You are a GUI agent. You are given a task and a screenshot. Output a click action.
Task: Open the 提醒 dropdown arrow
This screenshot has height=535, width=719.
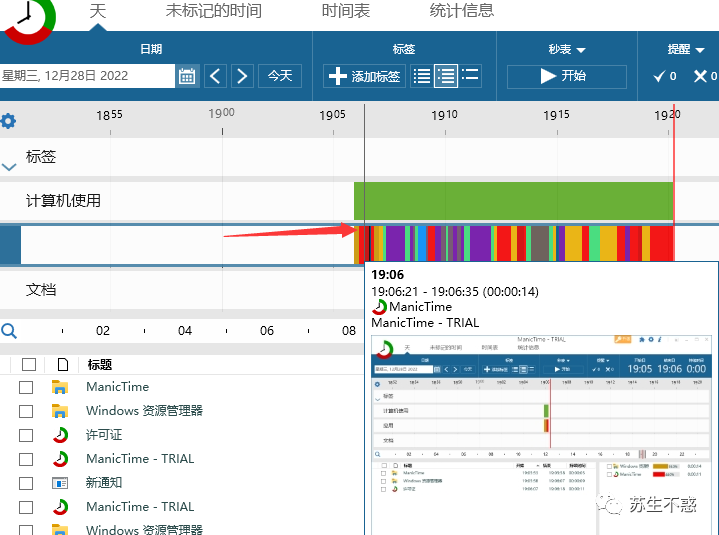click(700, 50)
